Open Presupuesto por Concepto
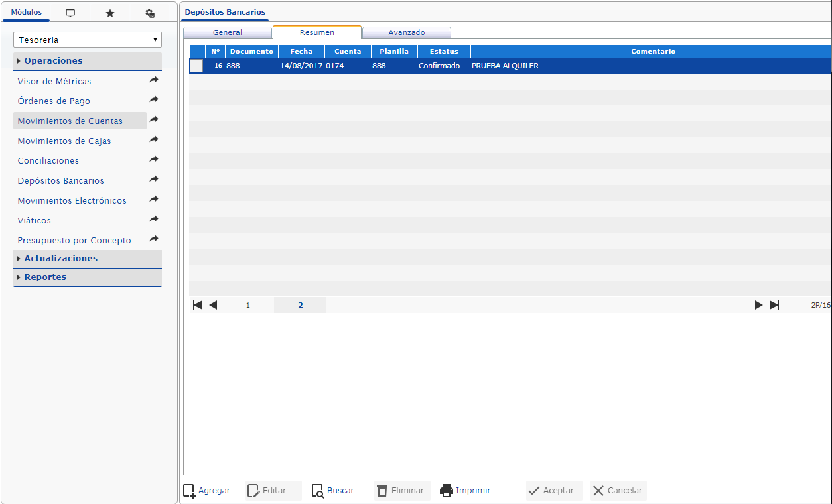 tap(74, 240)
